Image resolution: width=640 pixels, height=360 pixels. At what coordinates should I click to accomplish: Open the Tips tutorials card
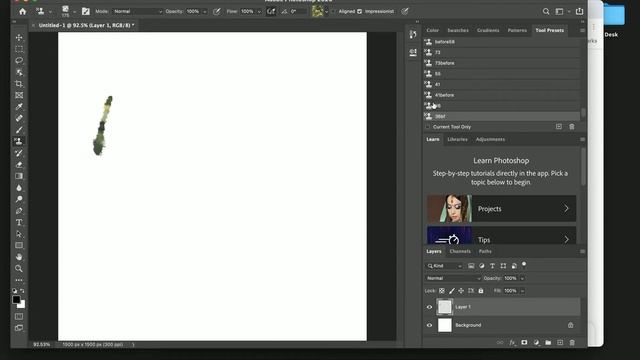(x=502, y=236)
